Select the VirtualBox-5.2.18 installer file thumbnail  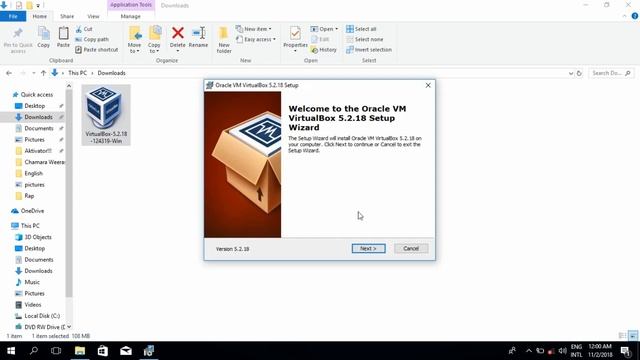(x=106, y=115)
